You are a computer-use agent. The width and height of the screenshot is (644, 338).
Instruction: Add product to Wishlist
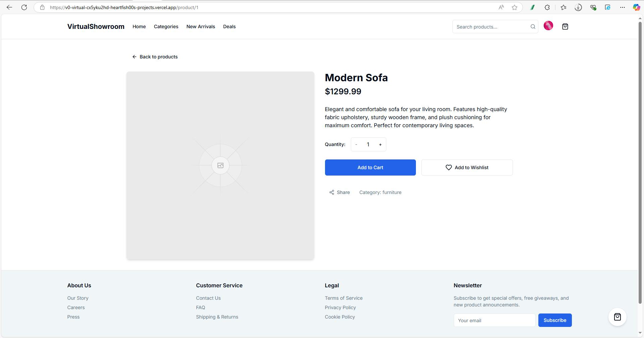(x=467, y=167)
